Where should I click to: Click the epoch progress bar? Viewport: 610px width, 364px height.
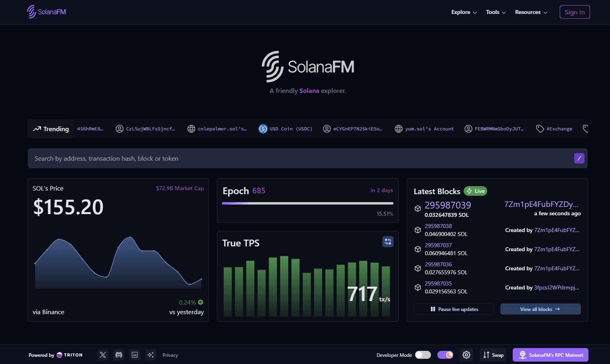[307, 203]
